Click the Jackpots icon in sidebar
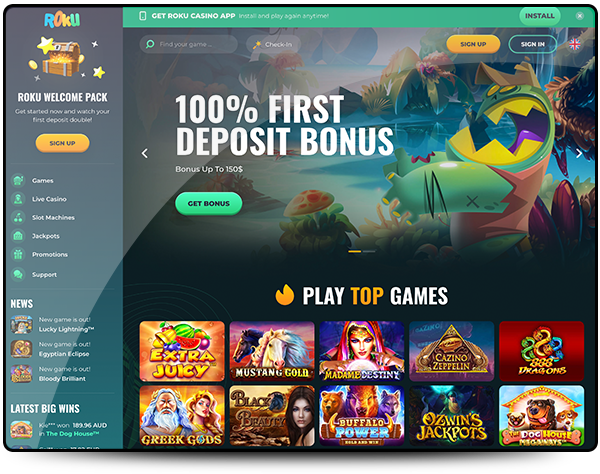 (18, 236)
